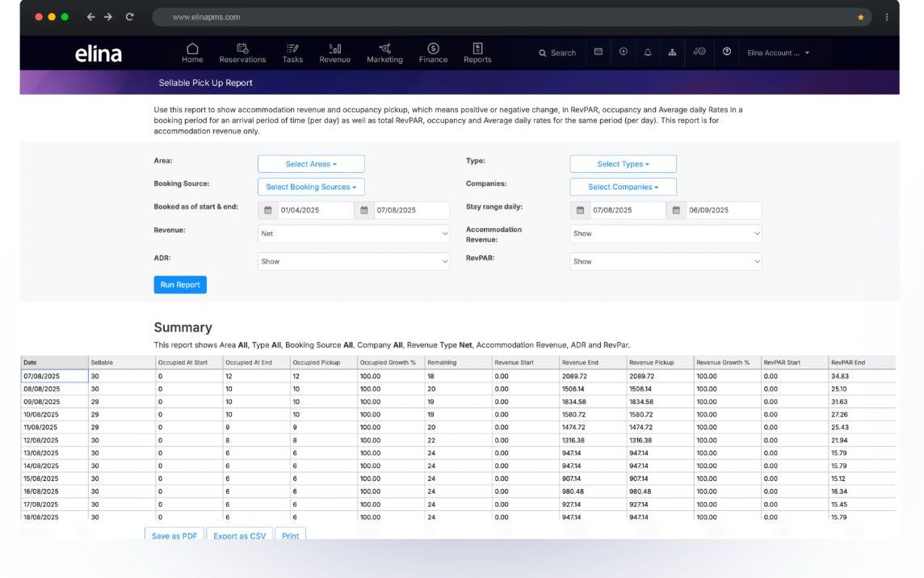Screen dimensions: 924x578
Task: Reload the page with browser refresh
Action: click(129, 17)
